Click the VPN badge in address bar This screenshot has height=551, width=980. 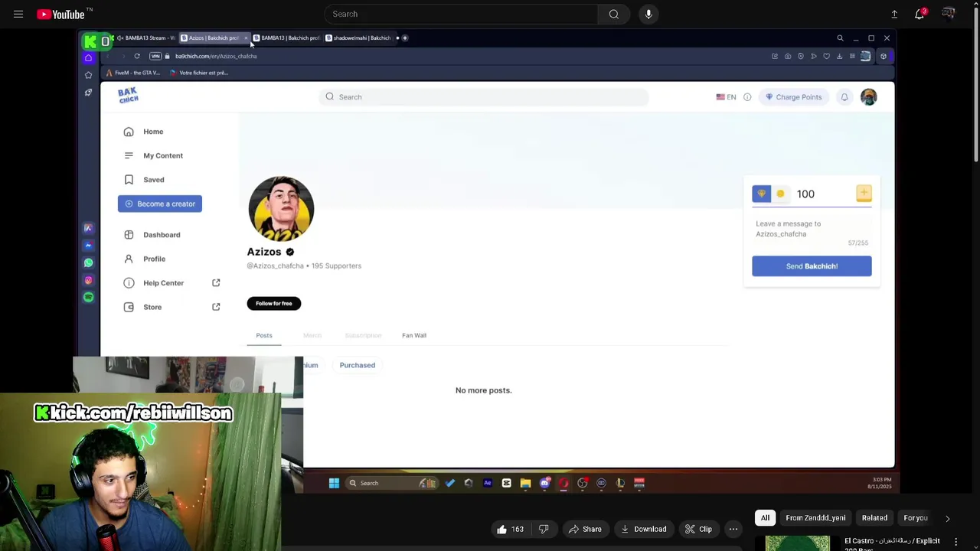click(155, 56)
